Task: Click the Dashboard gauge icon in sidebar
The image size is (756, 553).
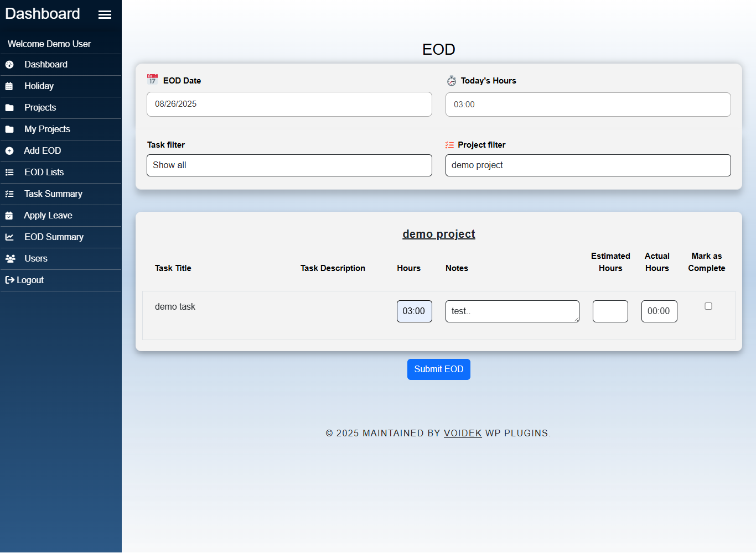Action: [x=9, y=65]
